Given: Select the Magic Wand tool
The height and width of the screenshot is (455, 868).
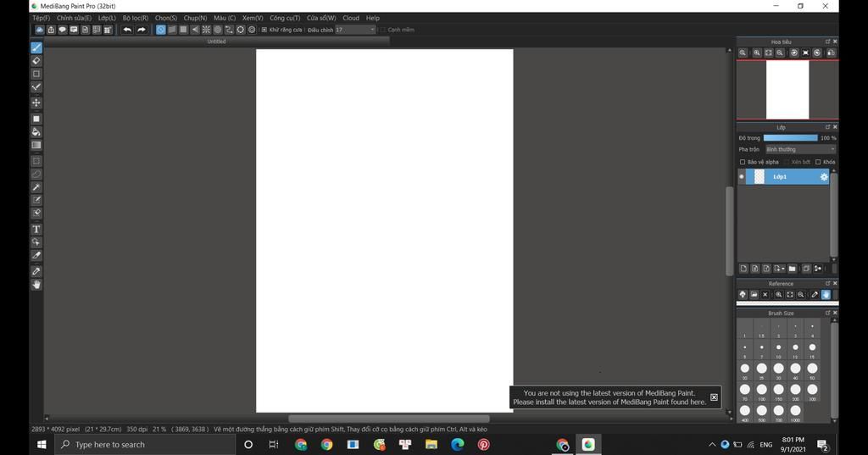Looking at the screenshot, I should tap(36, 187).
